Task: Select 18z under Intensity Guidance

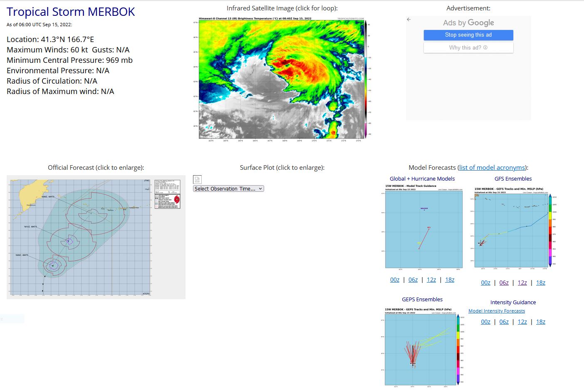Action: (540, 322)
